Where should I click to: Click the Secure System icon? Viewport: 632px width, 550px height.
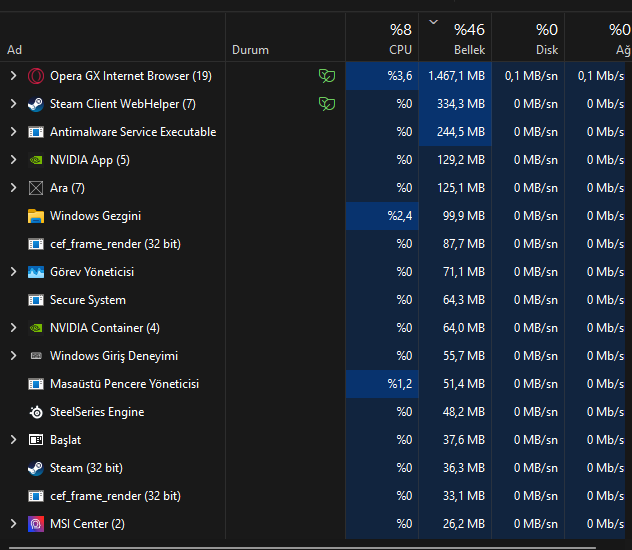36,300
